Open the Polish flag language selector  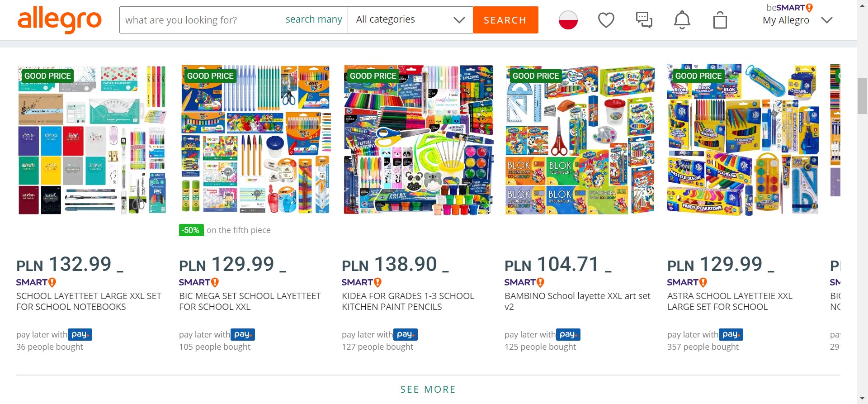[x=568, y=20]
